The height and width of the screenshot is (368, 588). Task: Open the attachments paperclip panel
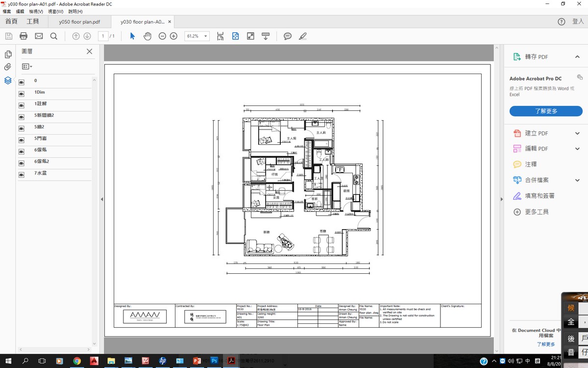(x=8, y=67)
